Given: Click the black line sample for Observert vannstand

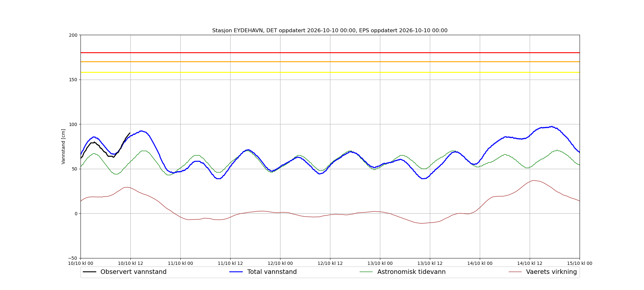Looking at the screenshot, I should pos(90,272).
